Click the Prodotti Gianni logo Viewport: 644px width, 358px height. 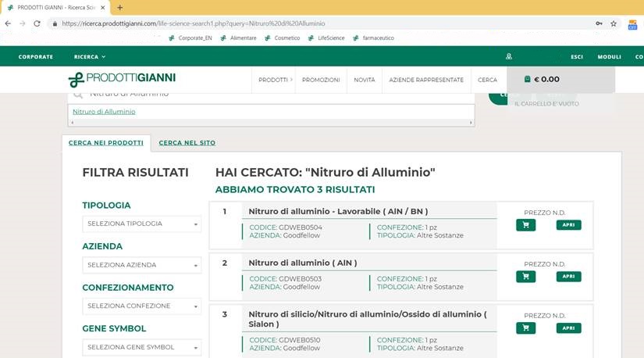(122, 79)
